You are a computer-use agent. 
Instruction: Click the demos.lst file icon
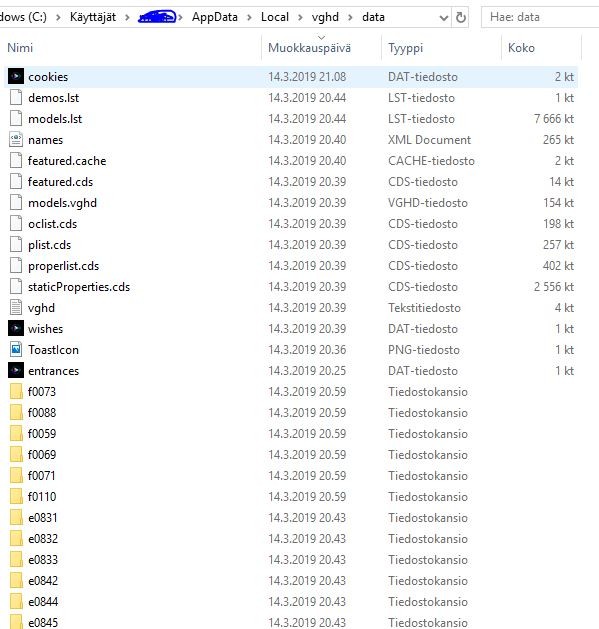(16, 97)
